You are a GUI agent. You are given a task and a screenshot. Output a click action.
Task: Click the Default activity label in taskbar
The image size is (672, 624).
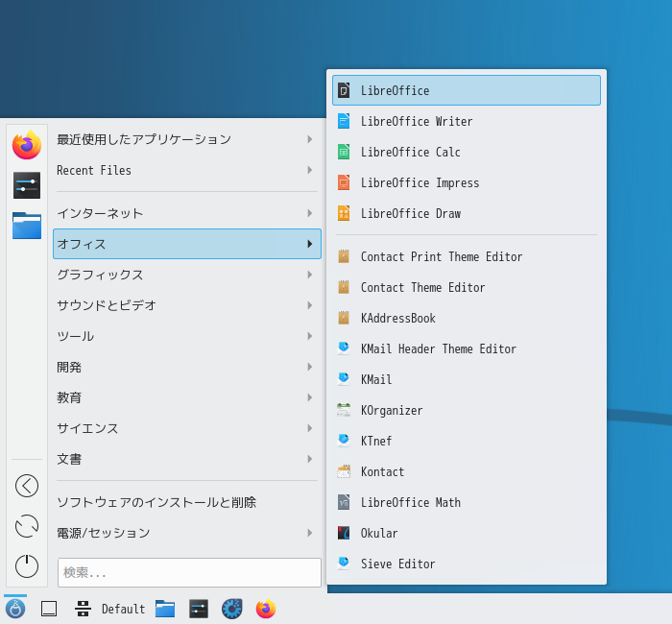click(124, 609)
